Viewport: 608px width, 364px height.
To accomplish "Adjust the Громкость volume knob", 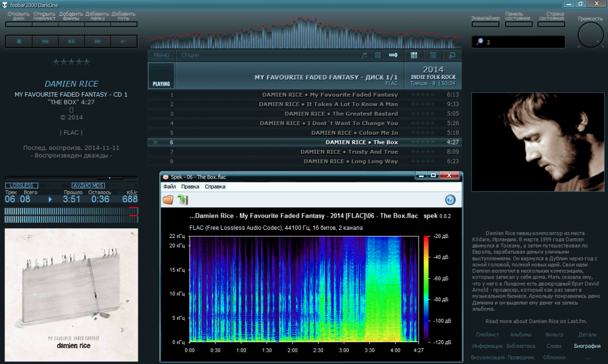I will click(591, 35).
